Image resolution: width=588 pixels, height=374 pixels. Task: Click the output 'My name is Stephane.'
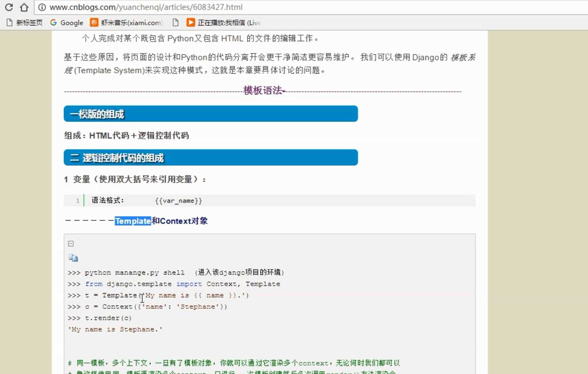(115, 329)
